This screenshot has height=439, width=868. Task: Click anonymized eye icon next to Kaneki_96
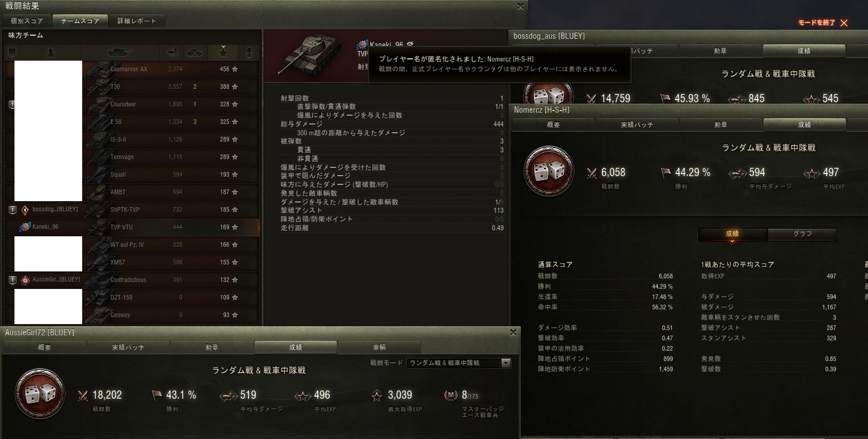(x=410, y=44)
